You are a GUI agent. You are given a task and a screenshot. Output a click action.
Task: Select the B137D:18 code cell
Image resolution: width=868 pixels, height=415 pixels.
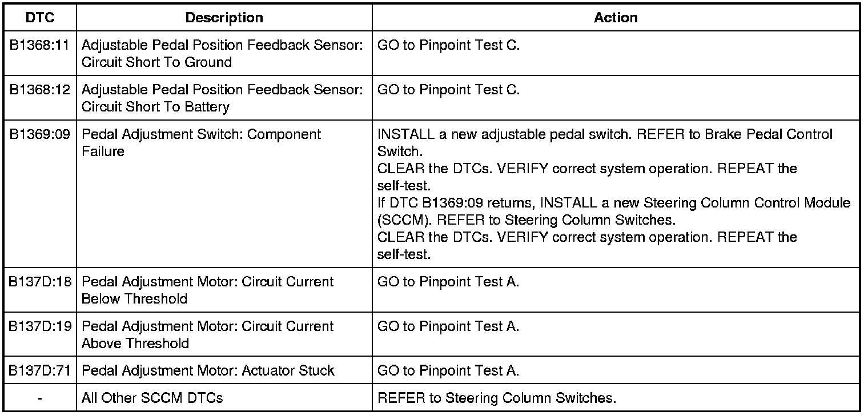tap(40, 282)
